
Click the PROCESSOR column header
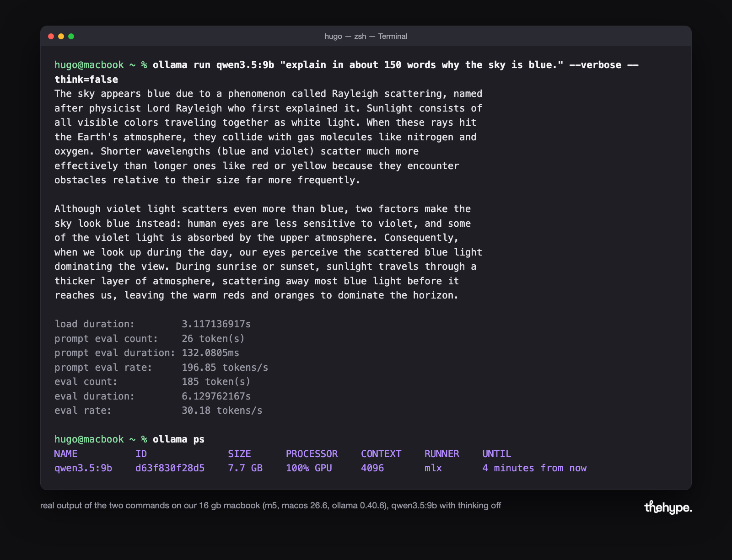[312, 454]
